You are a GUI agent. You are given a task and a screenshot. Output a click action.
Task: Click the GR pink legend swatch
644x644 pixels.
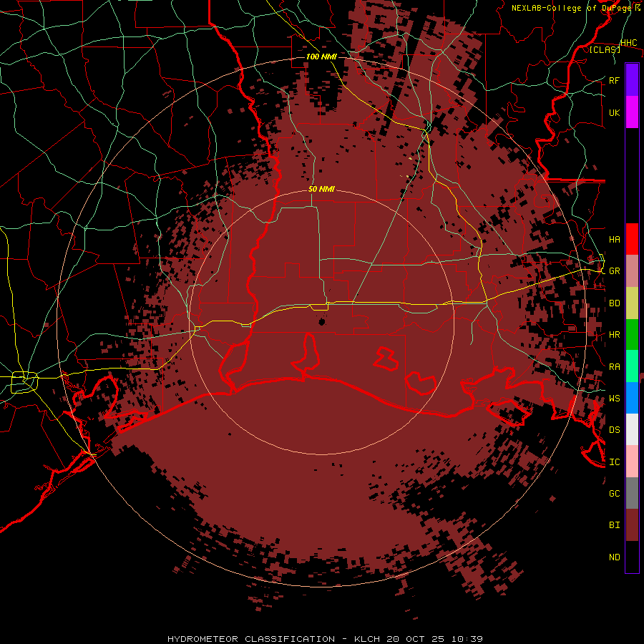point(632,270)
